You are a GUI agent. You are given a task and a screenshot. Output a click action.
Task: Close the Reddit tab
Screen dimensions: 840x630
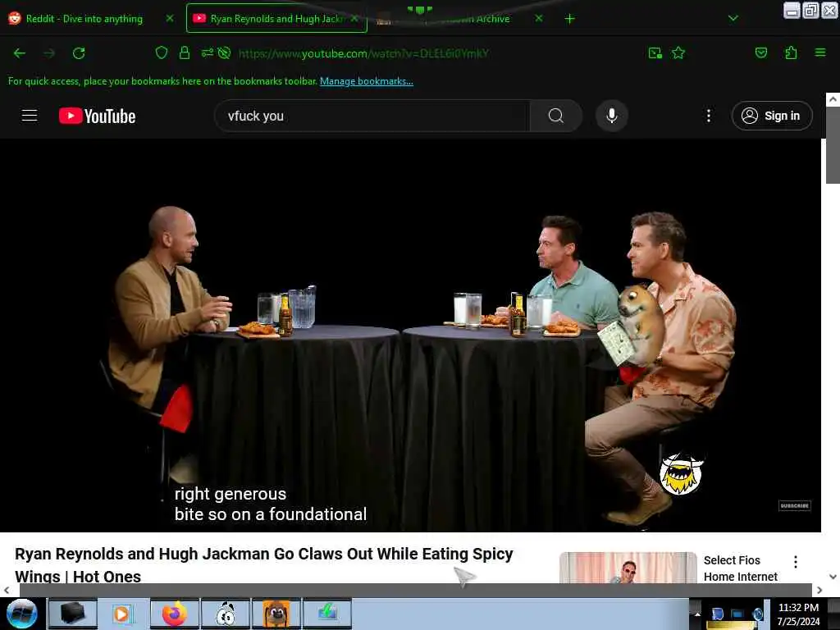[170, 18]
